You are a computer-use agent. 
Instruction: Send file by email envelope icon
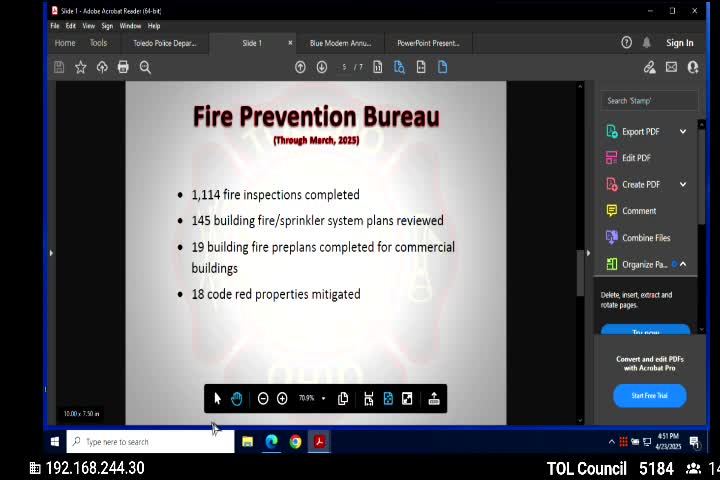pos(671,67)
